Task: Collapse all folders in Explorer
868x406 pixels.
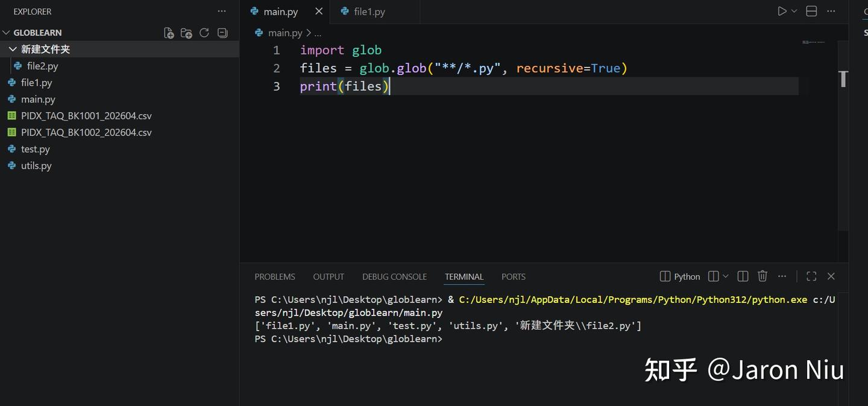Action: pyautogui.click(x=222, y=33)
